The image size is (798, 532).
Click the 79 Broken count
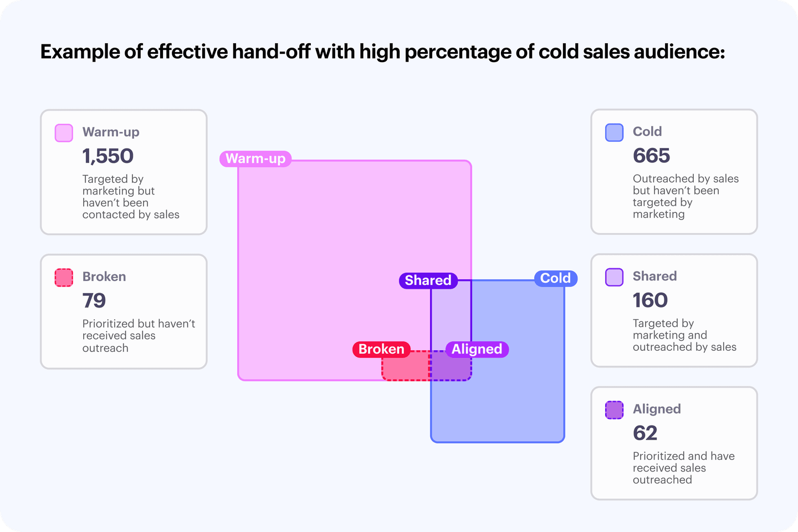(x=94, y=300)
